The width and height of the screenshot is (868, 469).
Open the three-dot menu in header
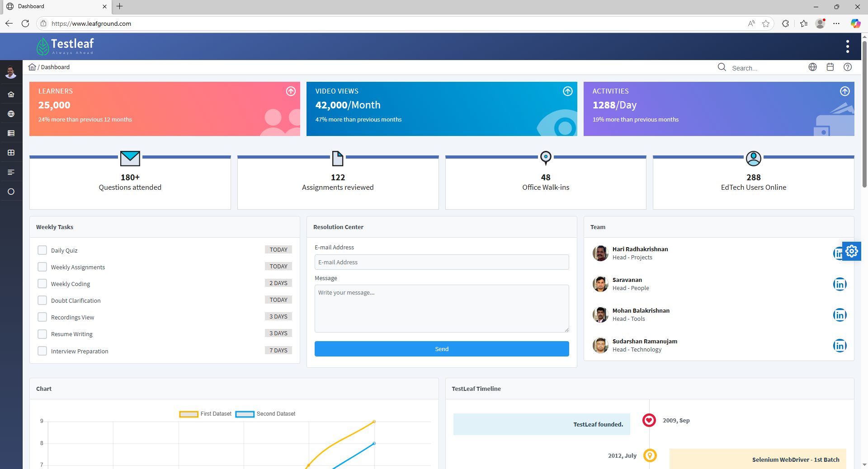pos(847,46)
